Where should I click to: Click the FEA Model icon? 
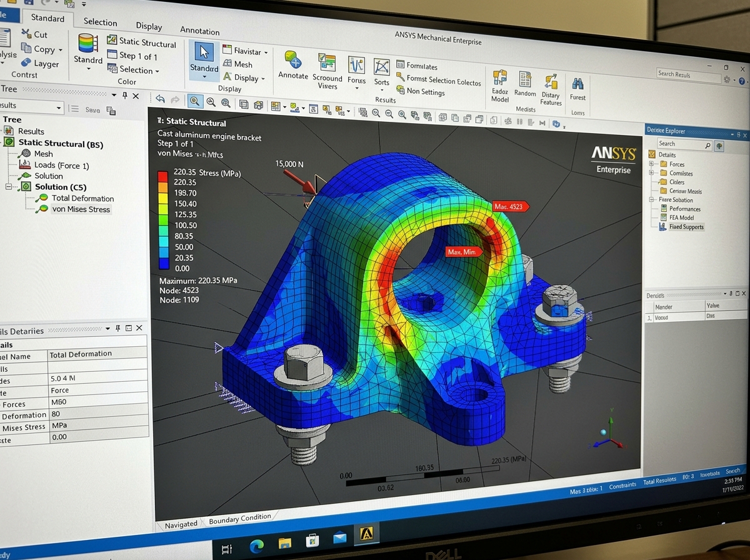664,217
